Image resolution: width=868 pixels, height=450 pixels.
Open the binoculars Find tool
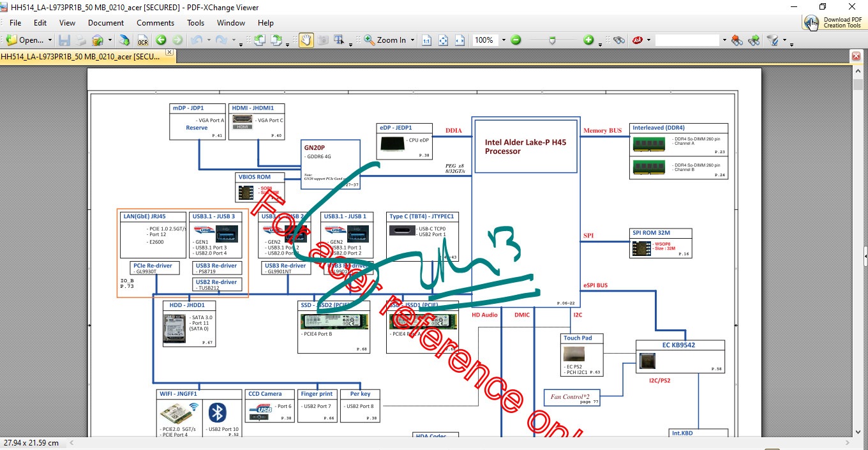[618, 40]
